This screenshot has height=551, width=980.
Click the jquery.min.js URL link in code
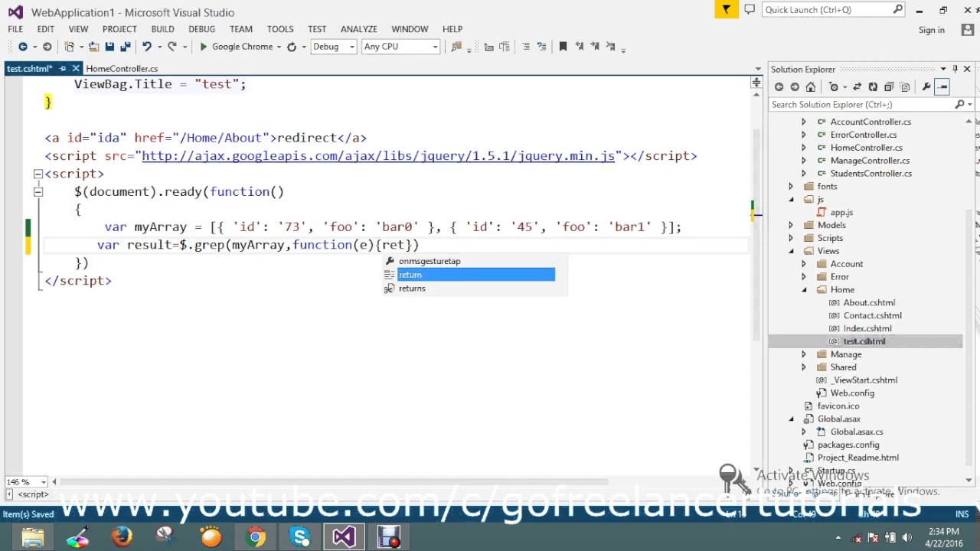click(x=378, y=156)
